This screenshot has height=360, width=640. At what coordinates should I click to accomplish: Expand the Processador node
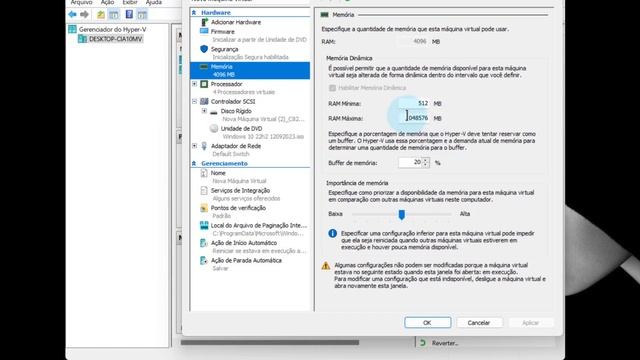pyautogui.click(x=195, y=84)
